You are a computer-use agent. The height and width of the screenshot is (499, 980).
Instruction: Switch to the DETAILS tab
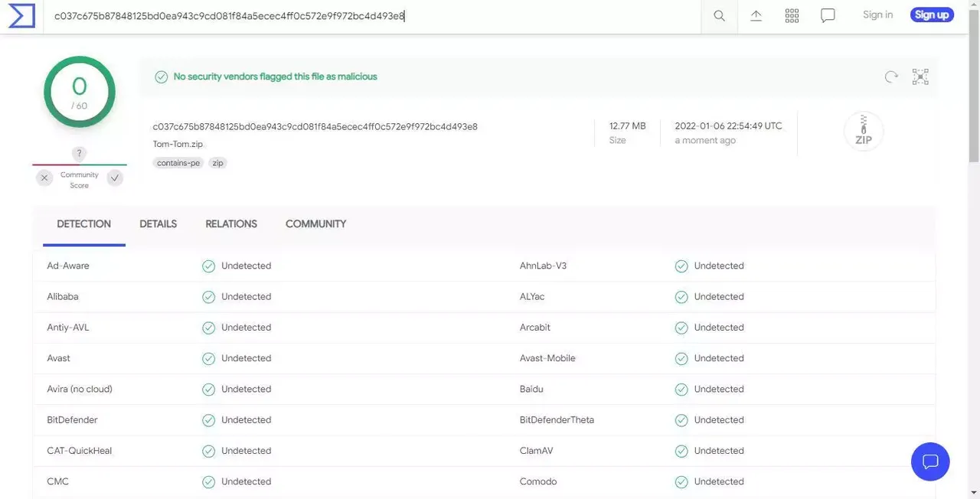(x=158, y=224)
